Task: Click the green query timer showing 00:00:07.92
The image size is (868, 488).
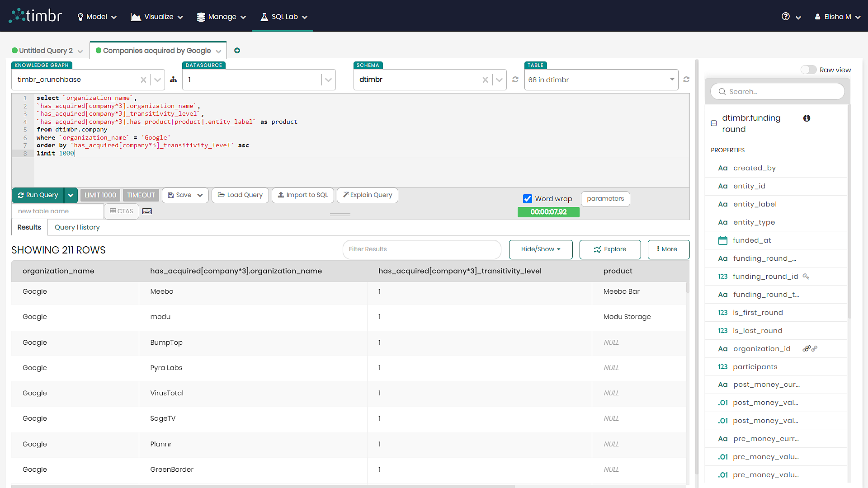Action: 548,212
